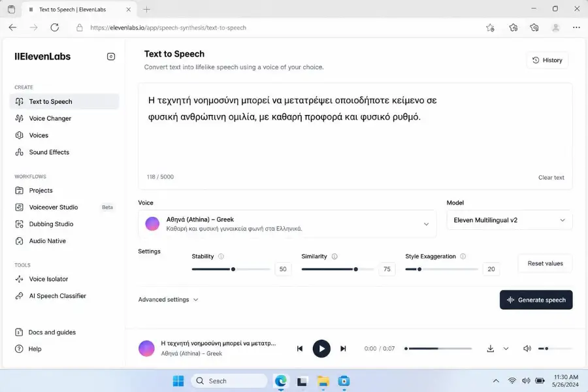Click the Style Exaggeration info icon
588x392 pixels.
[463, 257]
